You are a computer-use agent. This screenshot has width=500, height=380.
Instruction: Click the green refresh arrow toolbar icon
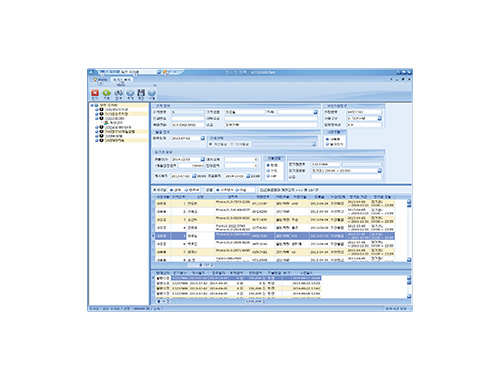coord(106,93)
